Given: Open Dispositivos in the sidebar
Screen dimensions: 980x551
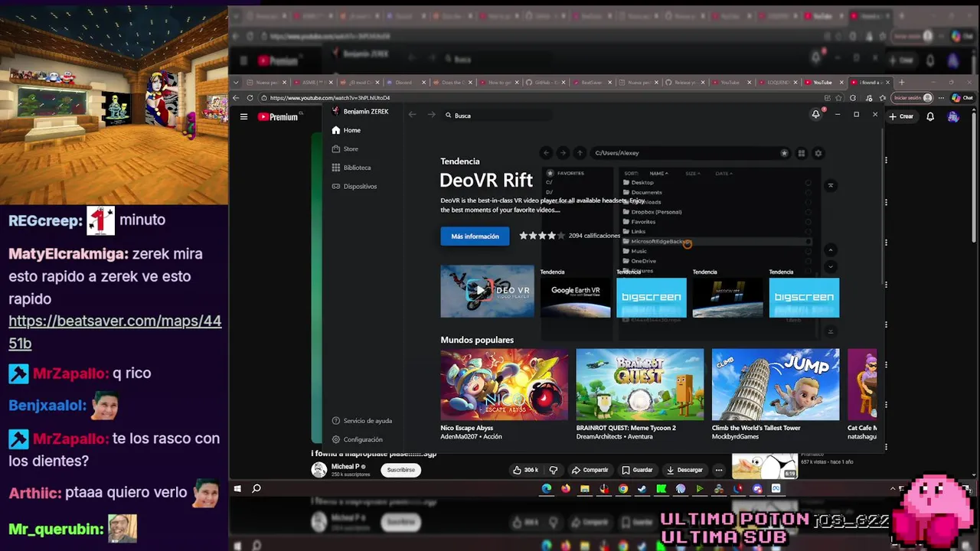Looking at the screenshot, I should [x=354, y=186].
